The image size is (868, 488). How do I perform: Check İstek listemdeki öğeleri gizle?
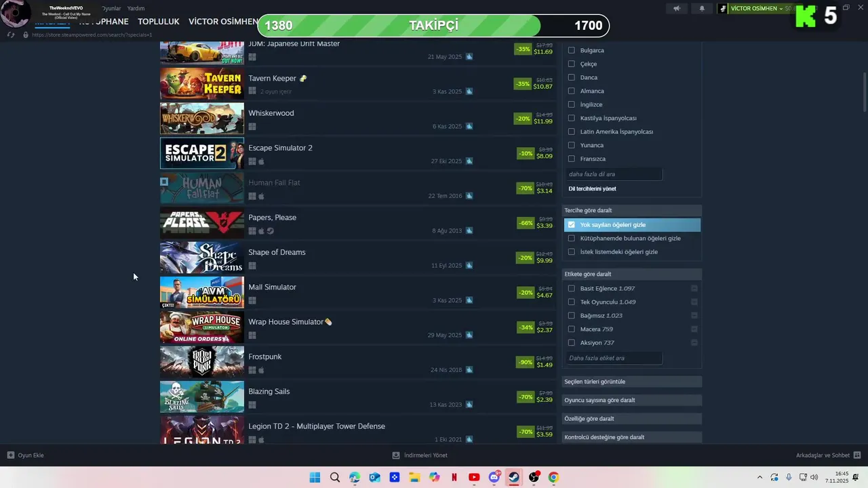point(571,251)
